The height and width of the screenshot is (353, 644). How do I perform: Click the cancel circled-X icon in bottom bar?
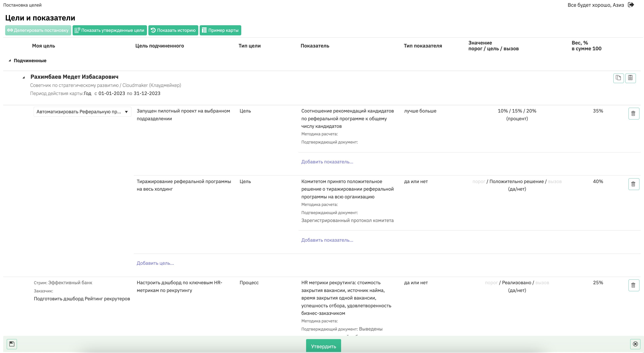tap(635, 344)
